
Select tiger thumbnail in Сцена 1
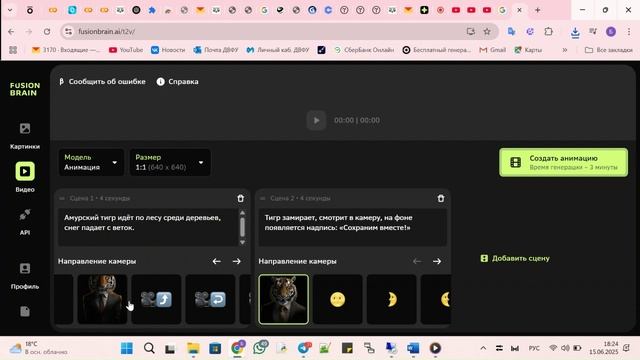click(102, 299)
